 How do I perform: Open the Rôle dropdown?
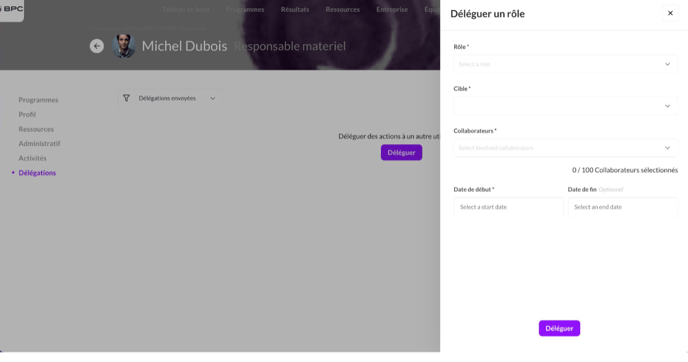(x=565, y=64)
